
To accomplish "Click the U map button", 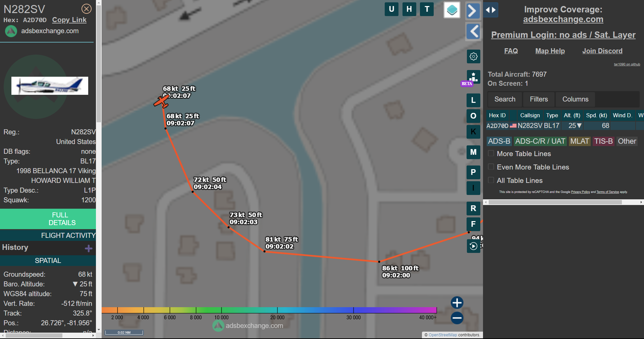I will 391,9.
